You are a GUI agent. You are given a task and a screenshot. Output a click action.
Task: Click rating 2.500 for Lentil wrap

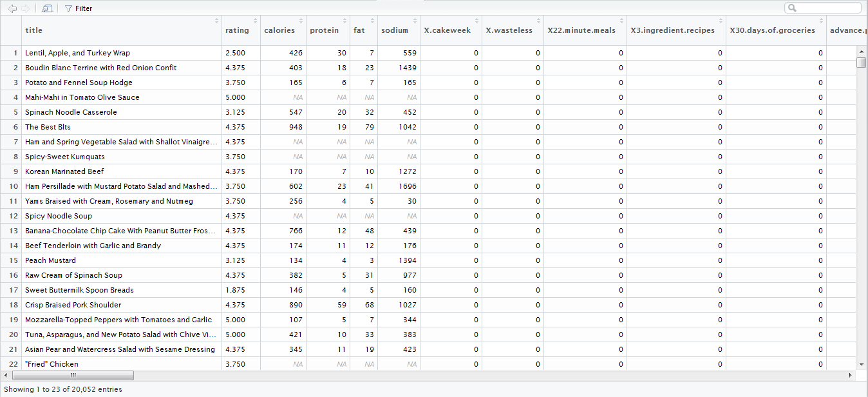pyautogui.click(x=241, y=53)
